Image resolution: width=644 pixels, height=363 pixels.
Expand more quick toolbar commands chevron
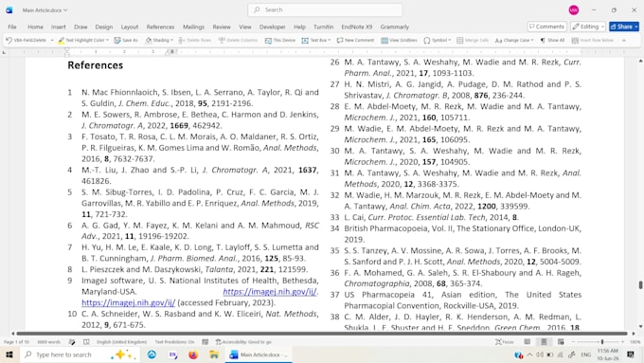click(624, 41)
